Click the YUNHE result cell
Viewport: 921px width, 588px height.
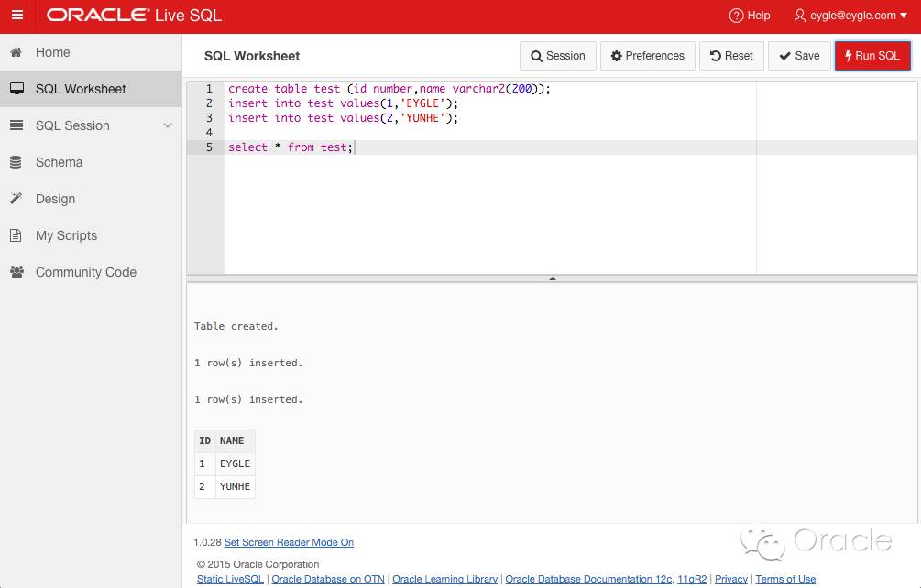pyautogui.click(x=235, y=486)
